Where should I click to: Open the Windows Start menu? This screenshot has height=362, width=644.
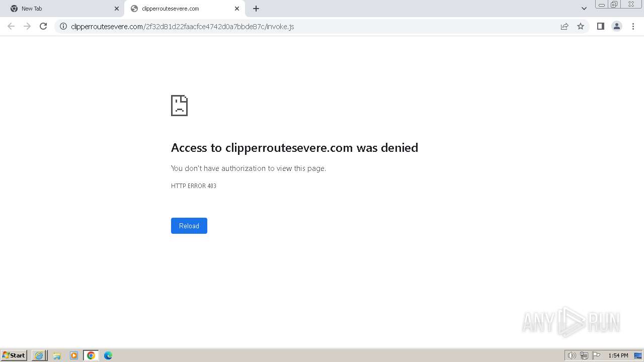pyautogui.click(x=14, y=355)
